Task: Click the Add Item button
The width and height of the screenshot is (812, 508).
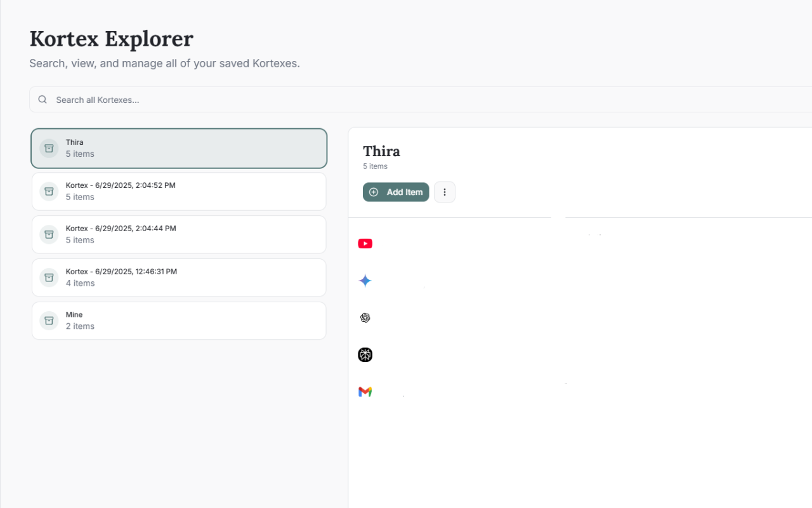Action: [x=396, y=192]
